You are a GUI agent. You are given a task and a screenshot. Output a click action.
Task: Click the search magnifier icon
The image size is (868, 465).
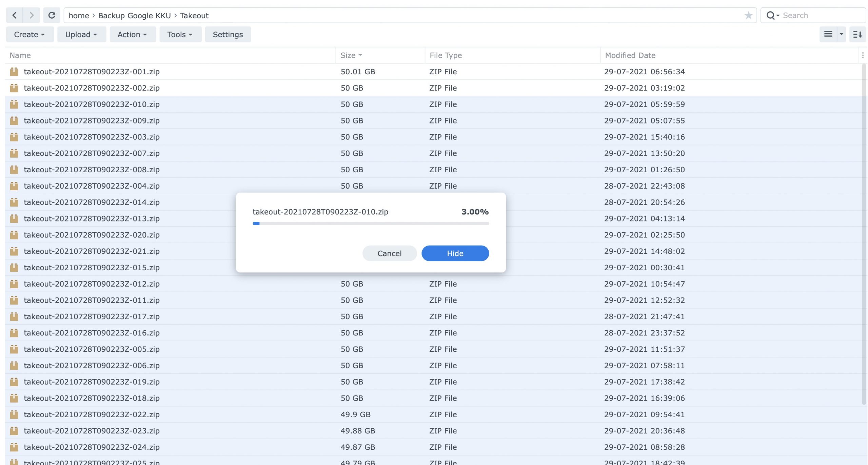coord(770,16)
